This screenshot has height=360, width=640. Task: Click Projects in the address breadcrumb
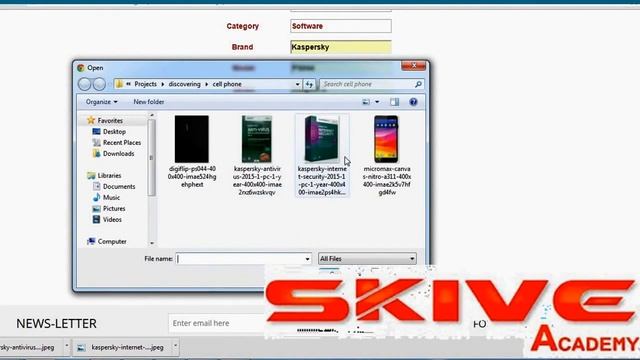click(145, 84)
